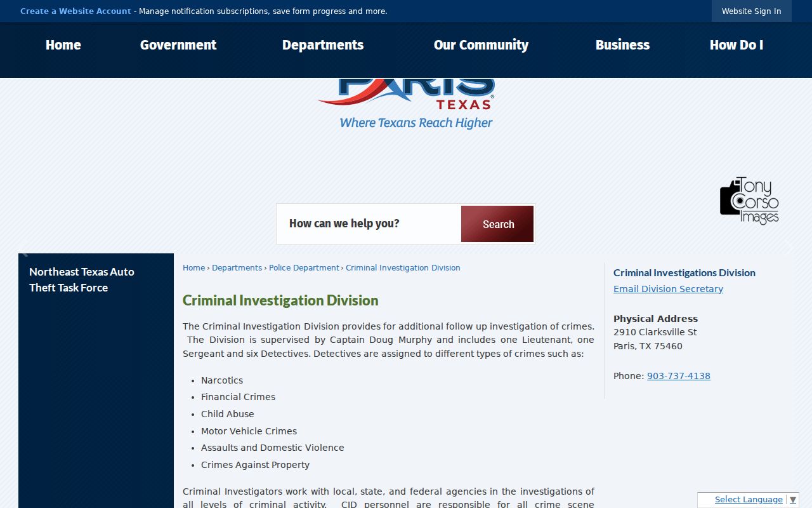812x508 pixels.
Task: Focus the 'How can we help you?' search field
Action: coord(369,224)
